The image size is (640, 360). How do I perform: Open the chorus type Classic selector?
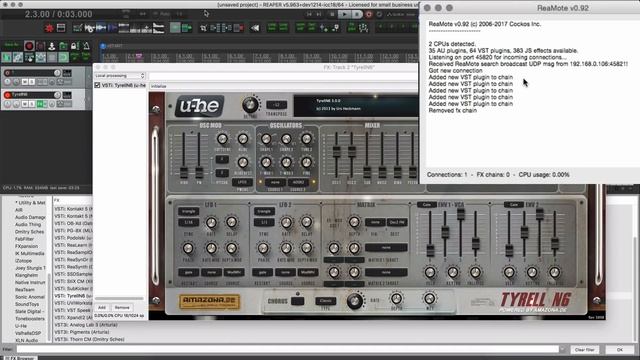coord(325,301)
